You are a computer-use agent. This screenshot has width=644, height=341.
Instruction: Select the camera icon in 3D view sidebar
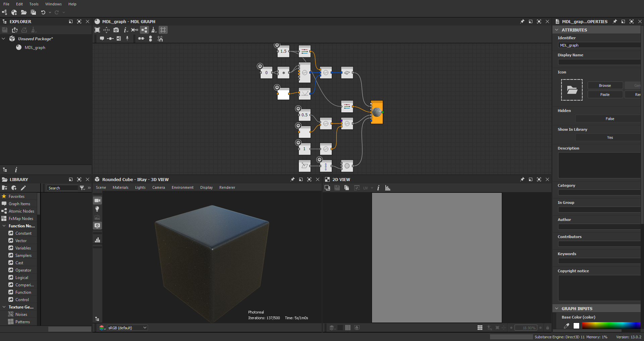(x=97, y=201)
